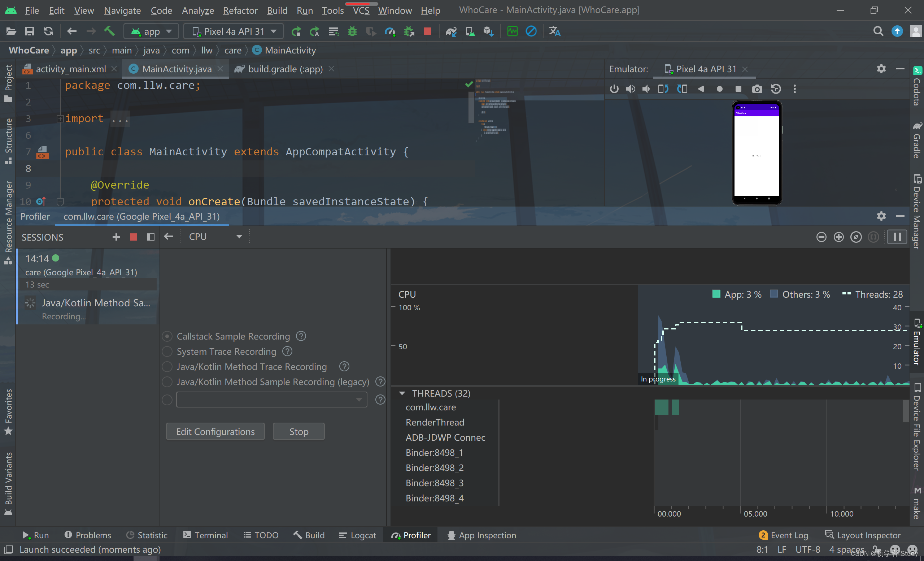This screenshot has width=924, height=561.
Task: Click the emulator snapshots restore icon
Action: [x=776, y=89]
